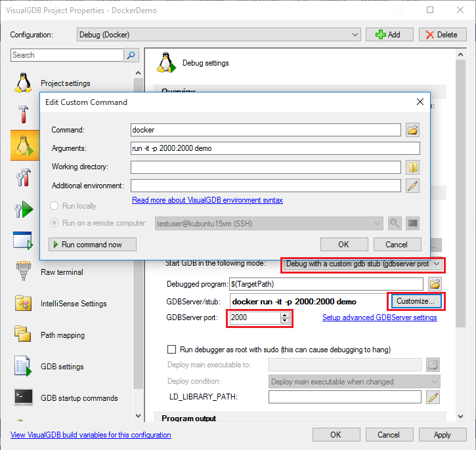
Task: Open the window with green arrow icon
Action: (23, 241)
